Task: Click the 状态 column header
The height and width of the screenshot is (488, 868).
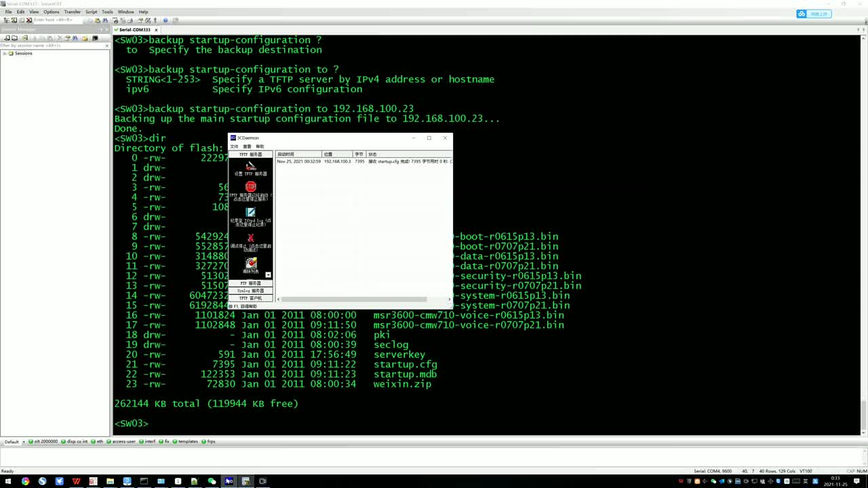Action: pos(409,155)
